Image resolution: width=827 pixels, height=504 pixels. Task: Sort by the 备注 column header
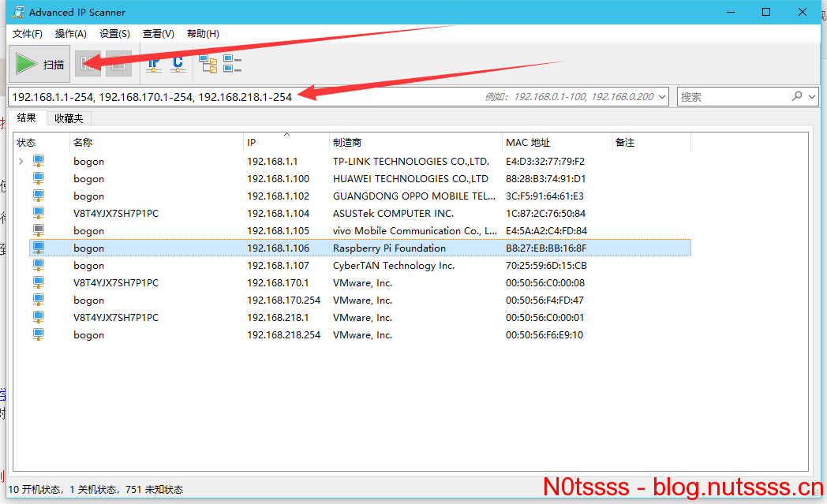pos(651,142)
